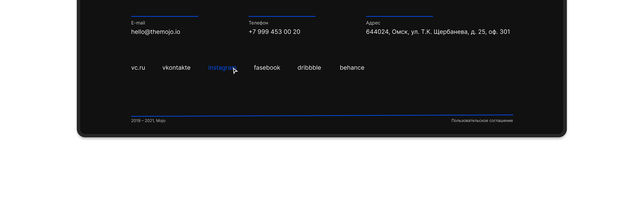Click the blue line above E-mail

click(x=164, y=16)
